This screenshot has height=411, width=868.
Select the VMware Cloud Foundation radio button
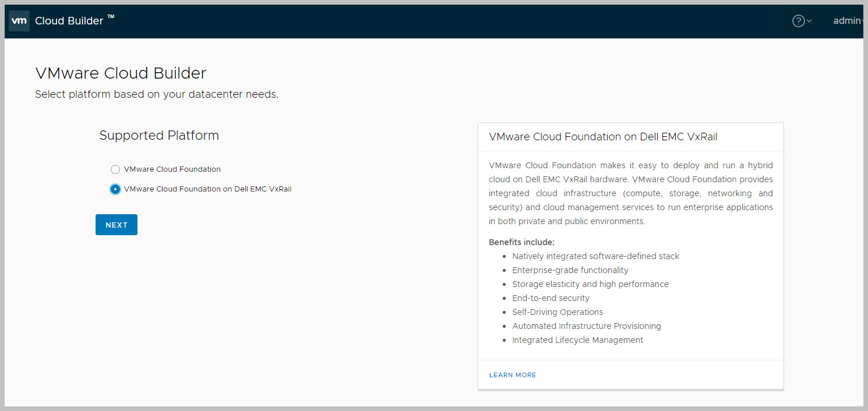tap(115, 169)
